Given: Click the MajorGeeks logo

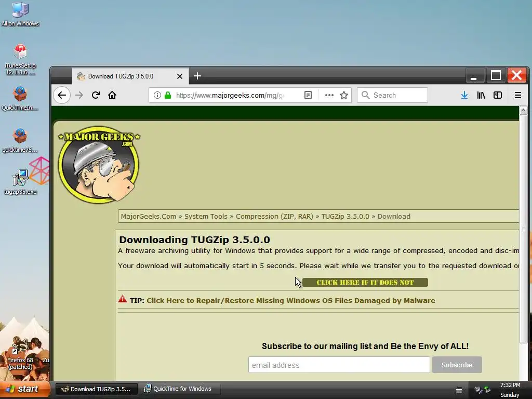Looking at the screenshot, I should point(99,165).
